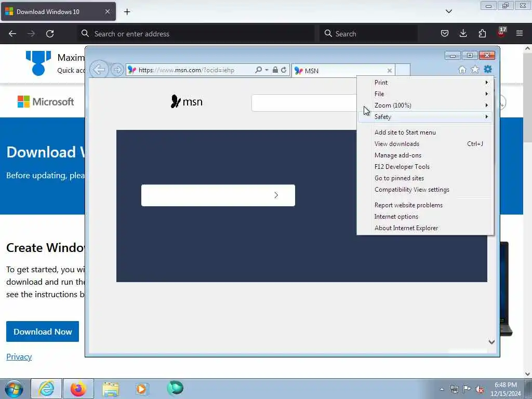Image resolution: width=532 pixels, height=399 pixels.
Task: Click the blue medal icon on the Firefox page
Action: click(38, 63)
